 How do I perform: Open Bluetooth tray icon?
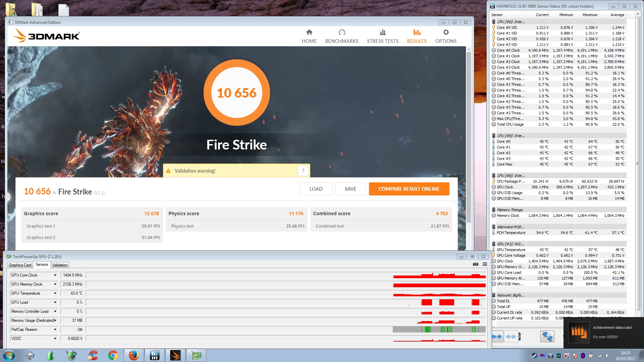[x=583, y=356]
